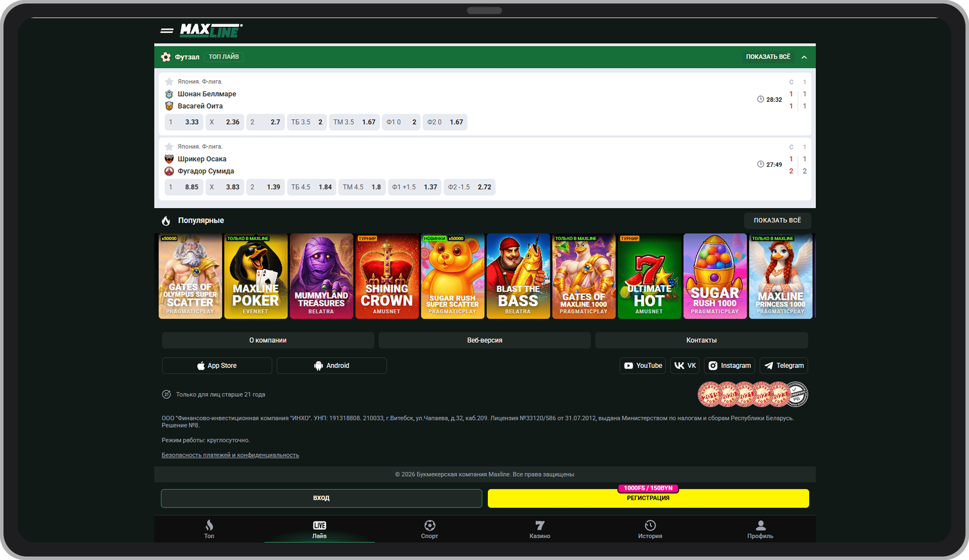This screenshot has height=560, width=969.
Task: Pick Фугадор Сумида win at 1.39
Action: (x=266, y=187)
